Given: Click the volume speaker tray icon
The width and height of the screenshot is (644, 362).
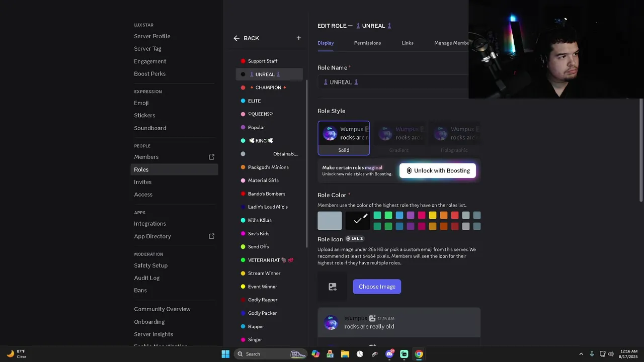Looking at the screenshot, I should click(611, 354).
